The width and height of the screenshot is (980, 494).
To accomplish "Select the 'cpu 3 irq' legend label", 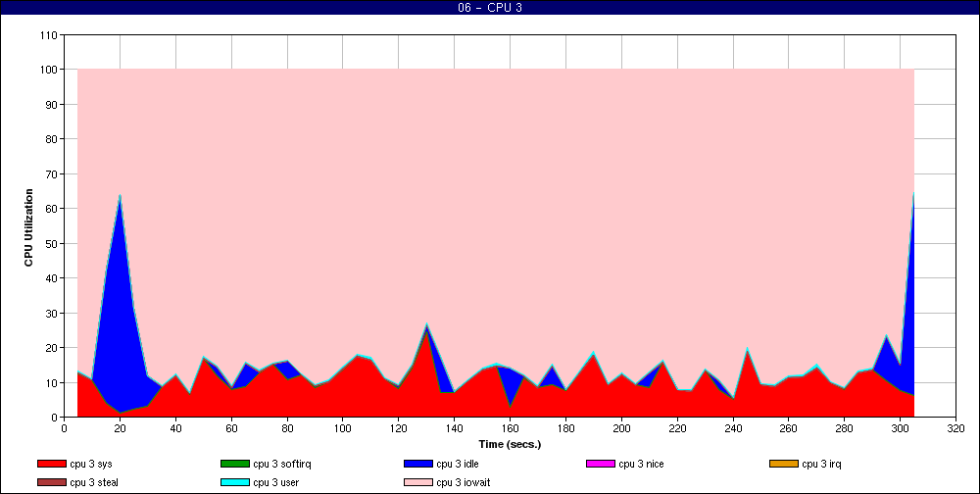I will (822, 464).
